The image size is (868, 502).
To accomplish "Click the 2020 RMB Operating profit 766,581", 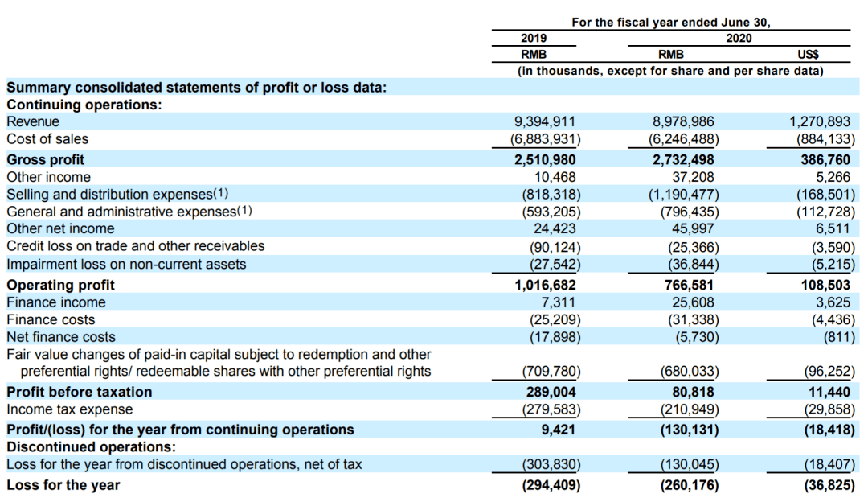I will [x=689, y=285].
